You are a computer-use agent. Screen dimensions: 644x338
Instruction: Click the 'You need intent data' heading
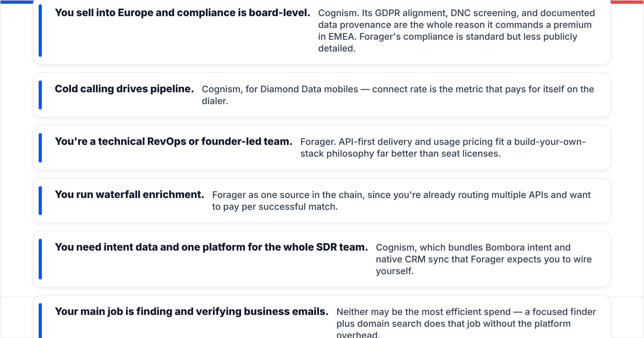[x=211, y=247]
